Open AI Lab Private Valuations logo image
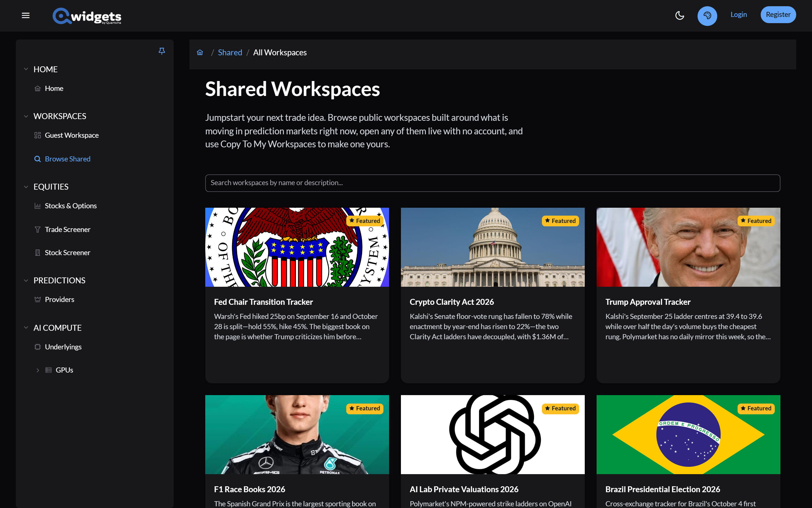This screenshot has height=508, width=812. click(493, 434)
